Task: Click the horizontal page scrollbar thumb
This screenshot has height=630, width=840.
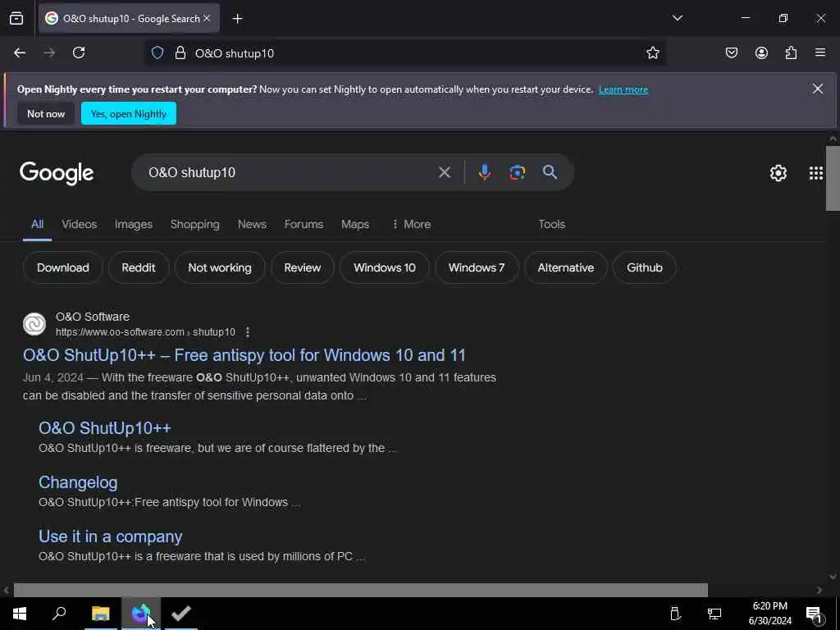Action: click(361, 590)
